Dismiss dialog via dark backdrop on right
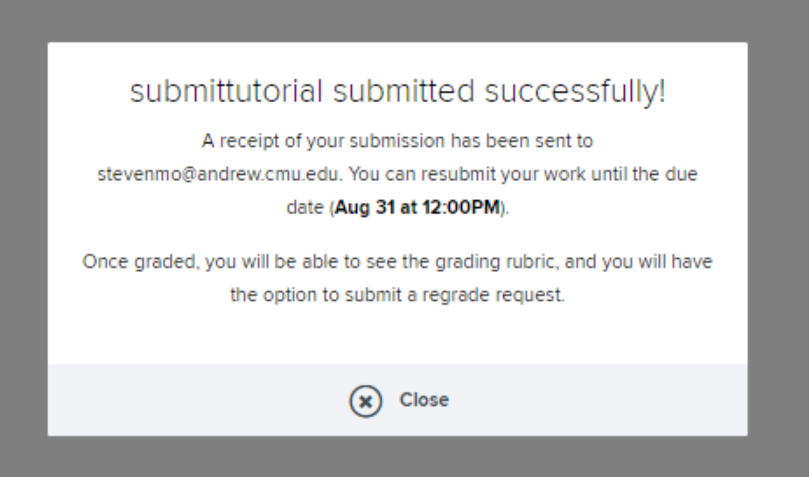This screenshot has width=809, height=477. pyautogui.click(x=778, y=238)
